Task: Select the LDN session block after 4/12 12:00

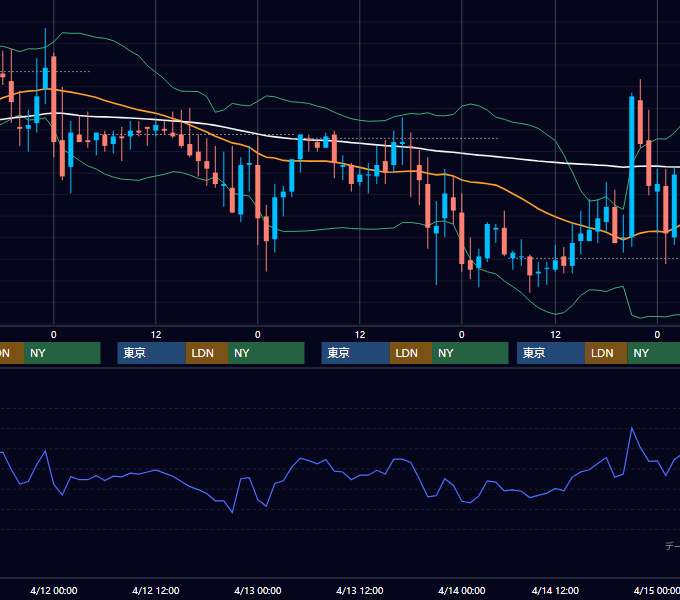Action: pos(207,353)
